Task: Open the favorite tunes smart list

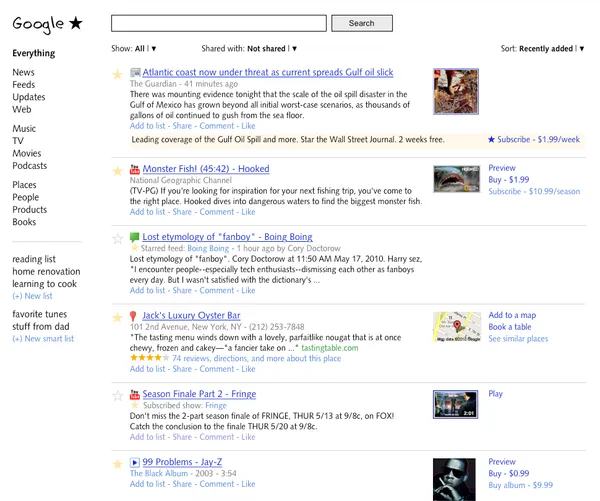Action: 39,314
